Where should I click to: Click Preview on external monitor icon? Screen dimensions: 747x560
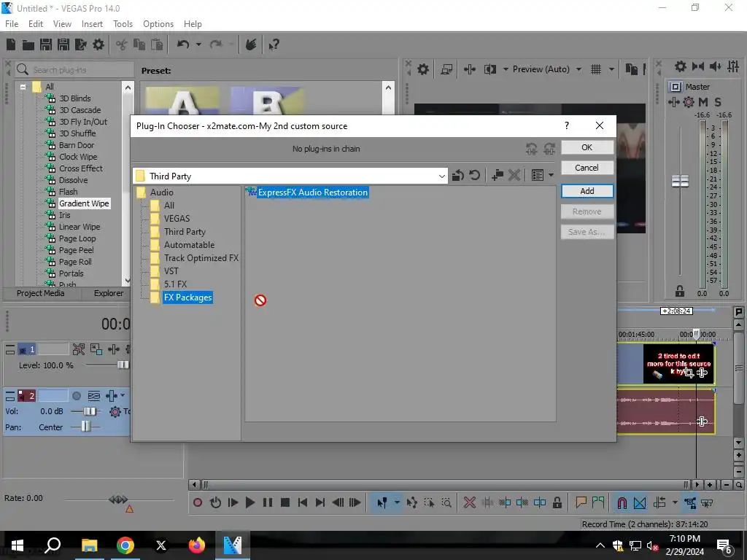(446, 69)
